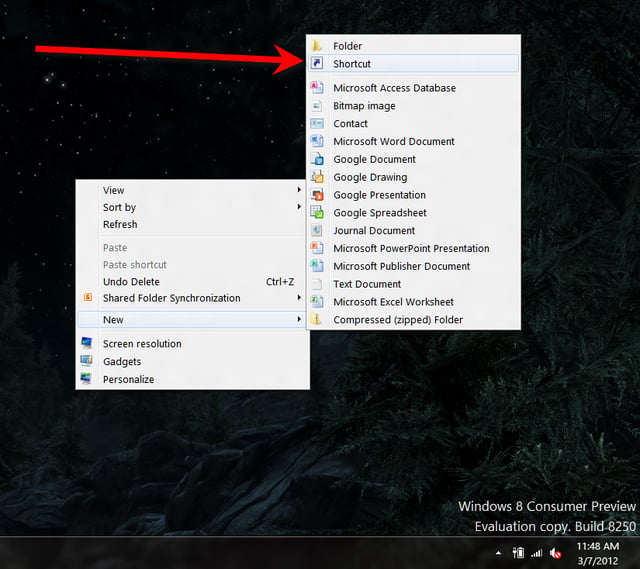The image size is (640, 569).
Task: Click the Publisher Document icon
Action: 317,266
